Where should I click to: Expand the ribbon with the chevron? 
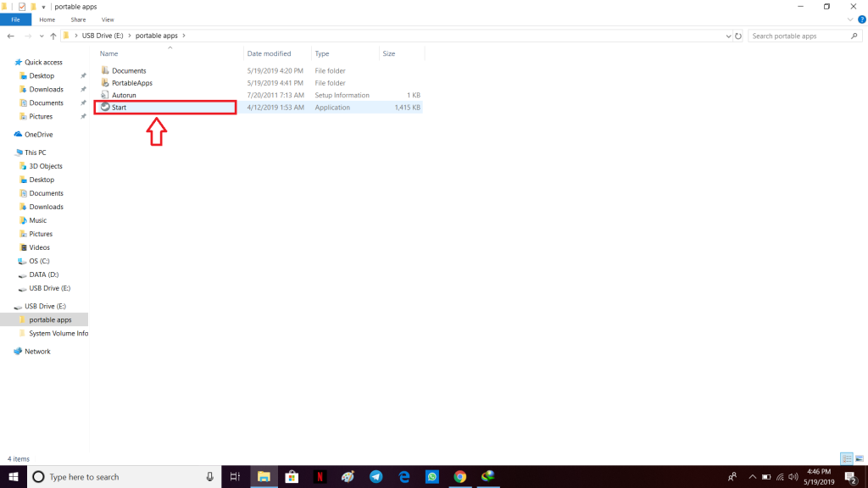(849, 19)
